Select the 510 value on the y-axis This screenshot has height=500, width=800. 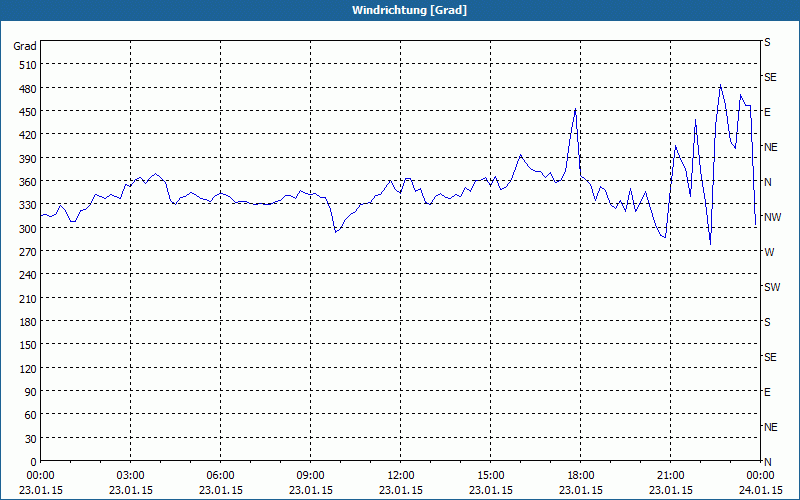[x=25, y=65]
